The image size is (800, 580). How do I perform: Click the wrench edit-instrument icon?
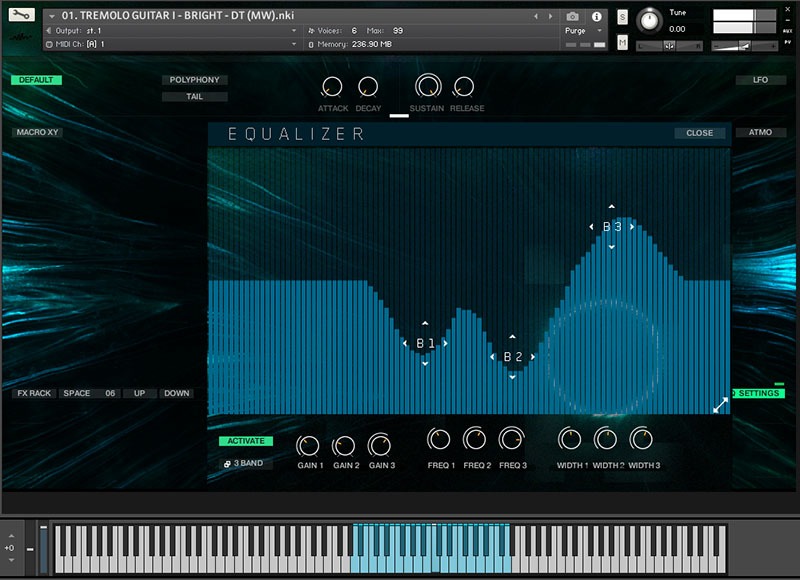pyautogui.click(x=21, y=16)
